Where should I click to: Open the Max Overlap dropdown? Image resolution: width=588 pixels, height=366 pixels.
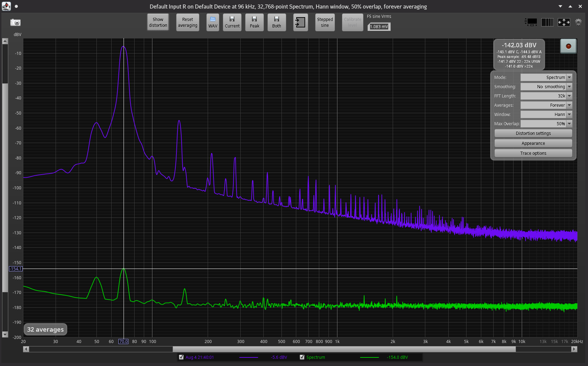546,124
